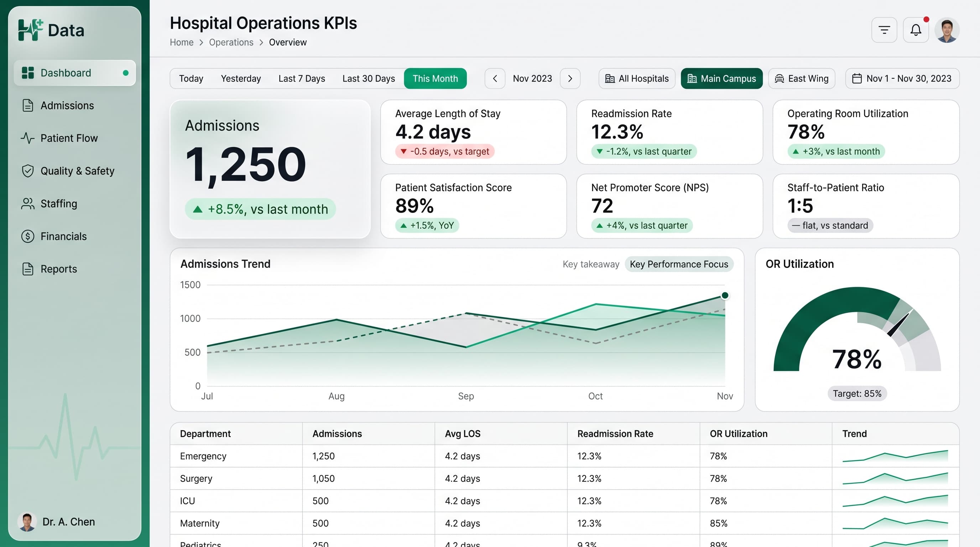Click the Reports document icon in sidebar
Image resolution: width=980 pixels, height=547 pixels.
(x=28, y=269)
